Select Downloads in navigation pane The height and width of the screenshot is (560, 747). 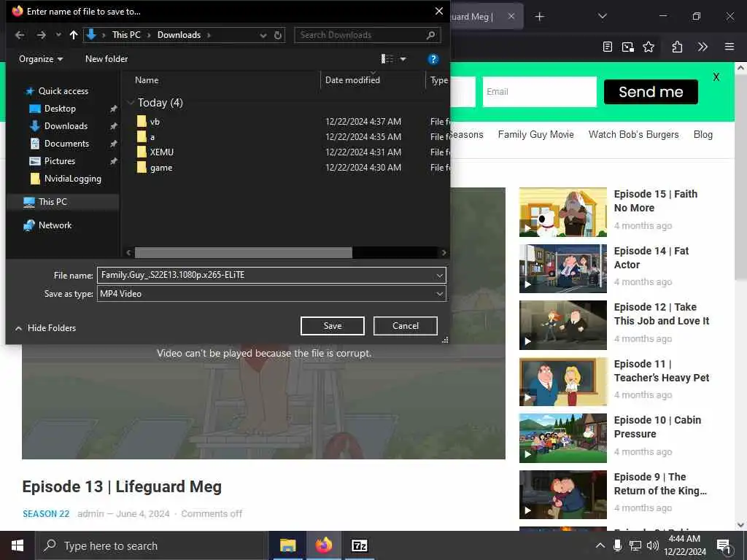(66, 126)
